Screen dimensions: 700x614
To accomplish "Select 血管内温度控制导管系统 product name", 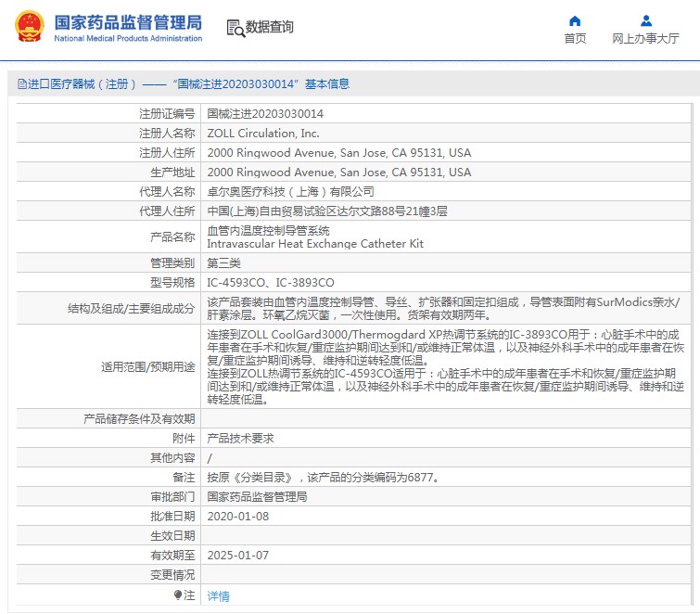I will pyautogui.click(x=268, y=230).
